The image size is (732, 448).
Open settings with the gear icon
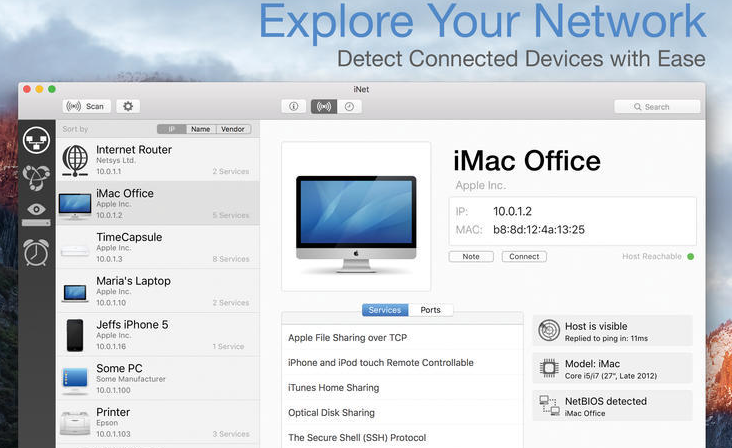(x=127, y=106)
